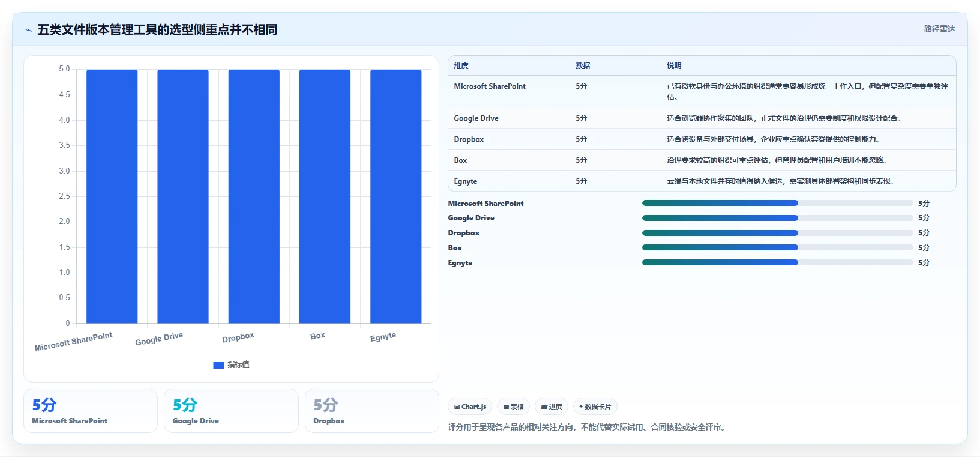Select the 数据卡片 chip
Viewport: 980px width, 457px height.
[x=595, y=407]
